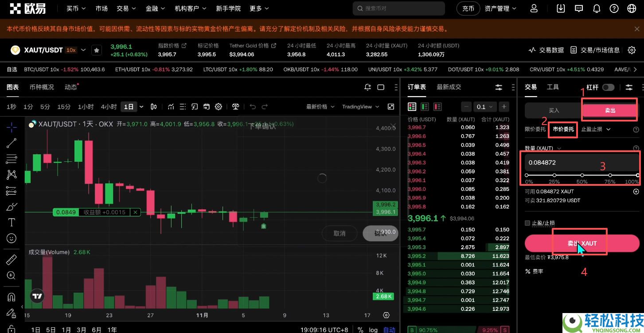Select the text annotation tool
This screenshot has height=333, width=644.
coord(11,222)
